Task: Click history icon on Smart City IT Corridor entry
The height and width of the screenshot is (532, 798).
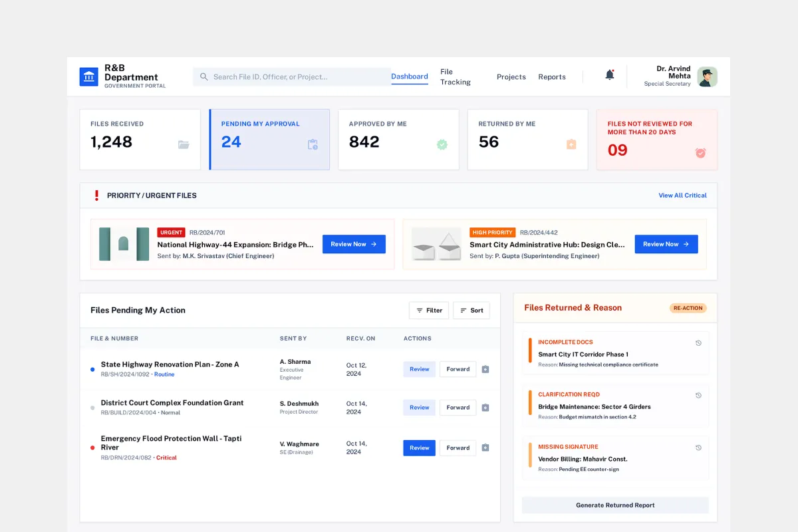Action: [x=698, y=342]
